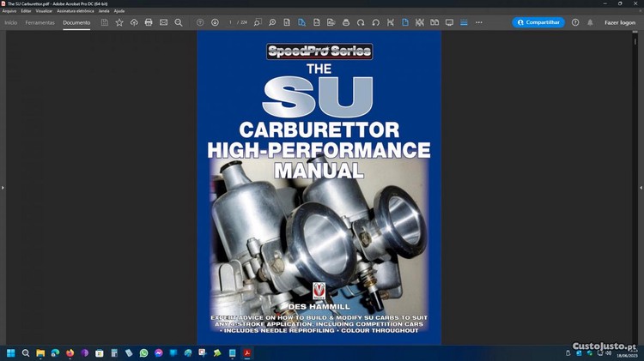Click the Compartilhar button
This screenshot has height=361, width=644.
(538, 22)
